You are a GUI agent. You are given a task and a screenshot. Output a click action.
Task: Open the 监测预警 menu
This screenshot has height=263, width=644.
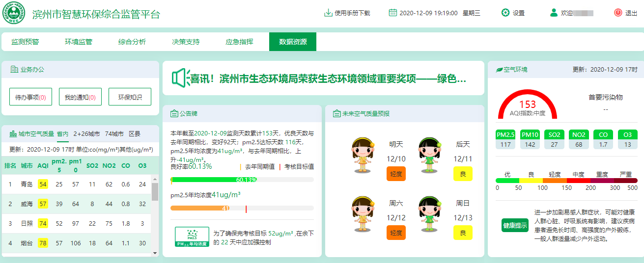(x=25, y=42)
